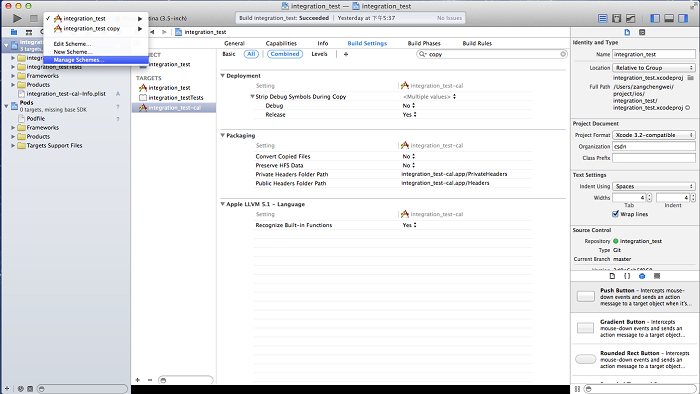Screen dimensions: 700x394
Task: Select the Standard editor icon
Action: click(x=603, y=18)
